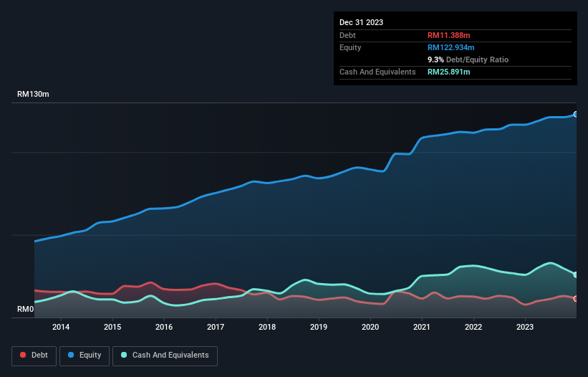Click the 2020 tick label
This screenshot has width=588, height=377.
(x=370, y=327)
